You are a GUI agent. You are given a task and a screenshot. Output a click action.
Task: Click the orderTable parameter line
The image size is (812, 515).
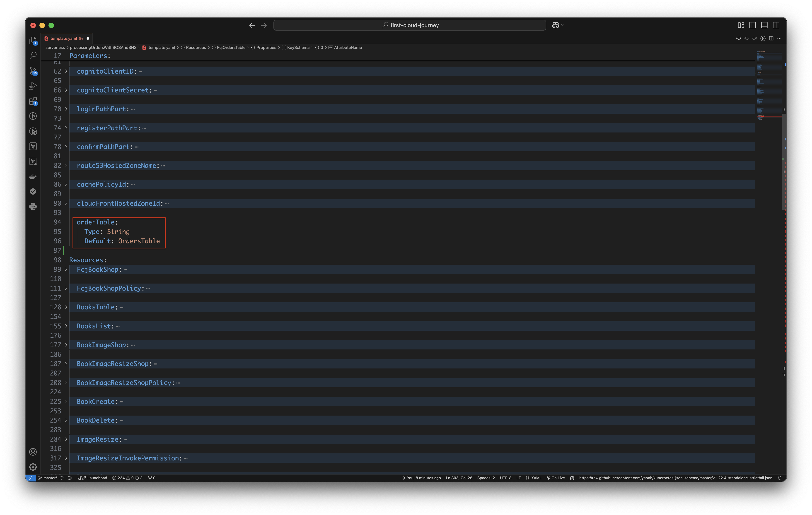coord(97,222)
